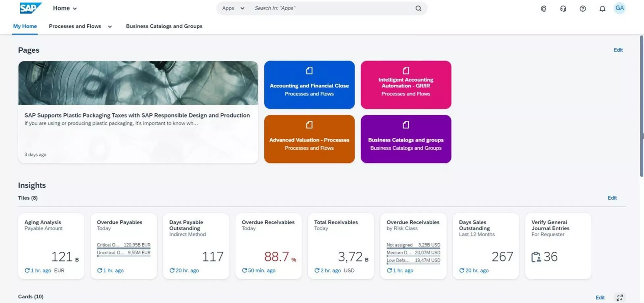Switch to the Business Catalogs and Groups tab
This screenshot has height=303, width=644.
(164, 26)
